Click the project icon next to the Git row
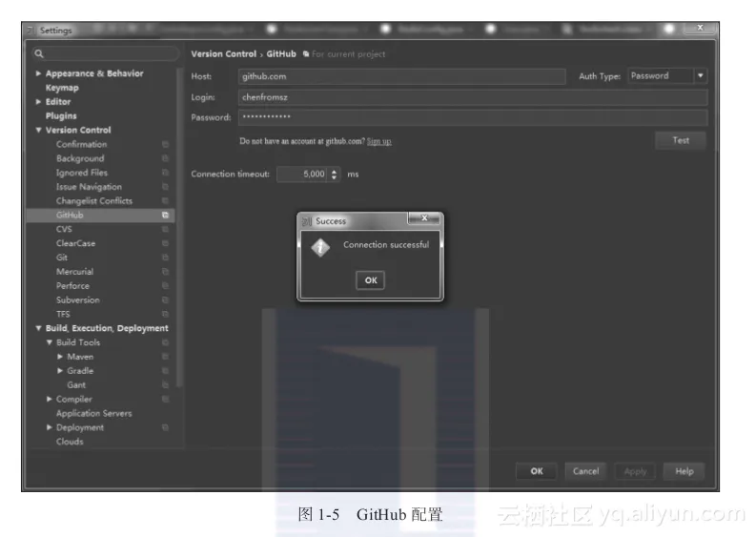The width and height of the screenshot is (756, 537). click(x=165, y=258)
